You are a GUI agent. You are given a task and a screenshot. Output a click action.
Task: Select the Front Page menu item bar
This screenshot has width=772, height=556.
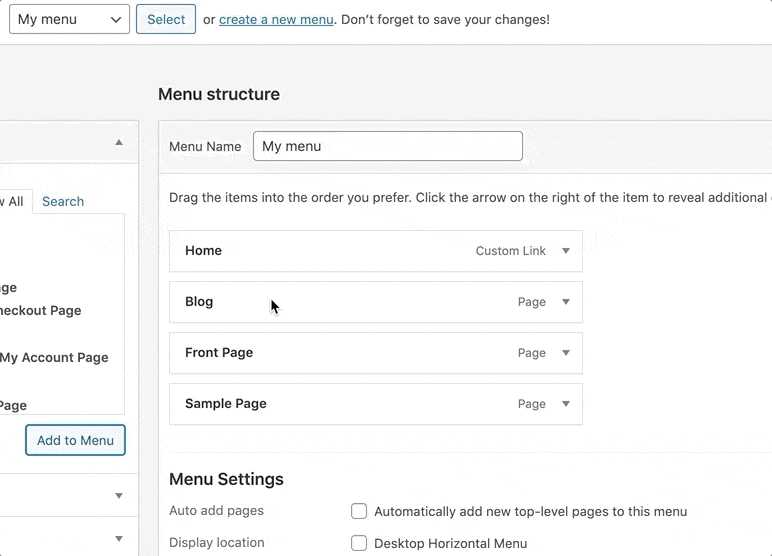[376, 353]
